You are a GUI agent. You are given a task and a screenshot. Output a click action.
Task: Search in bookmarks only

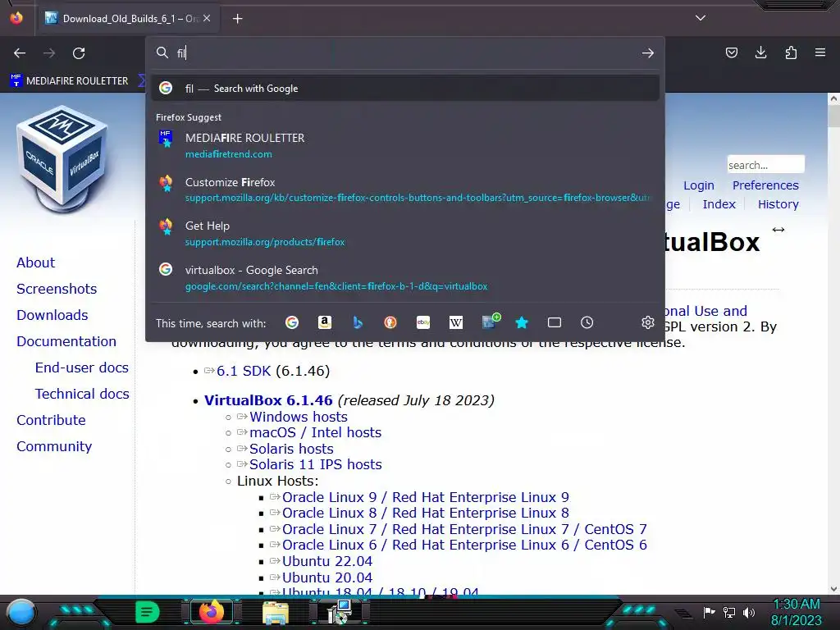(522, 322)
